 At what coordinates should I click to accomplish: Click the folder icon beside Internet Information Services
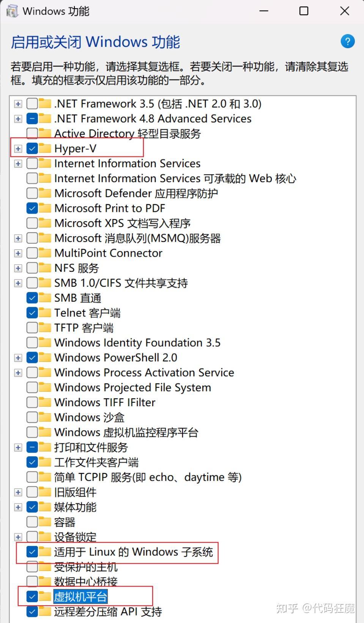44,163
